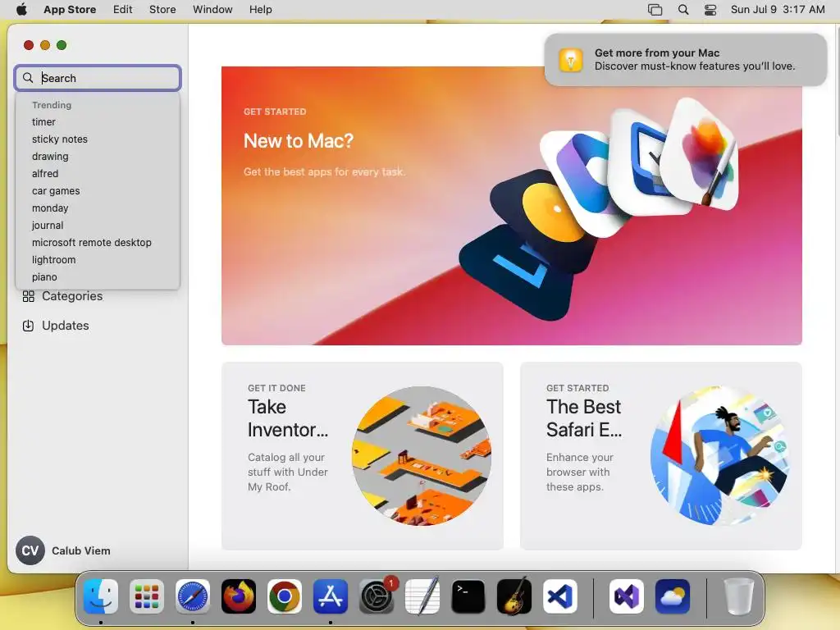
Task: Click the lightbulb icon in the notification
Action: pos(571,59)
